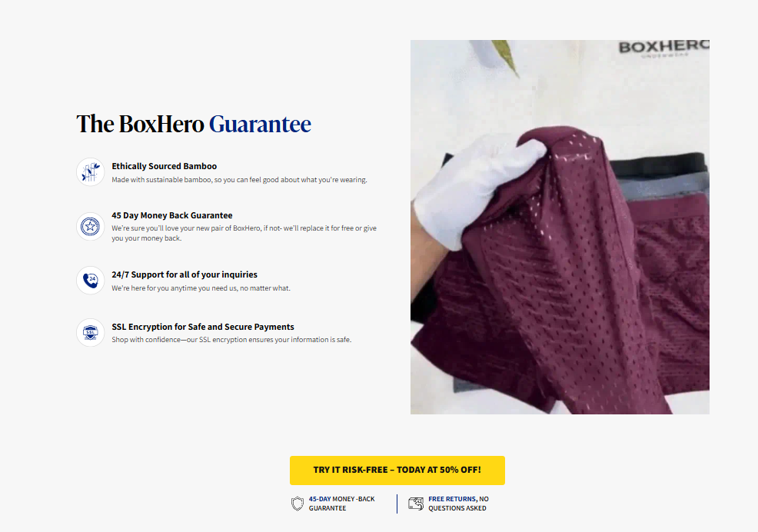Click the 45-Day Money-Back Guarantee text
Screen dimensions: 758x532
[x=342, y=504]
